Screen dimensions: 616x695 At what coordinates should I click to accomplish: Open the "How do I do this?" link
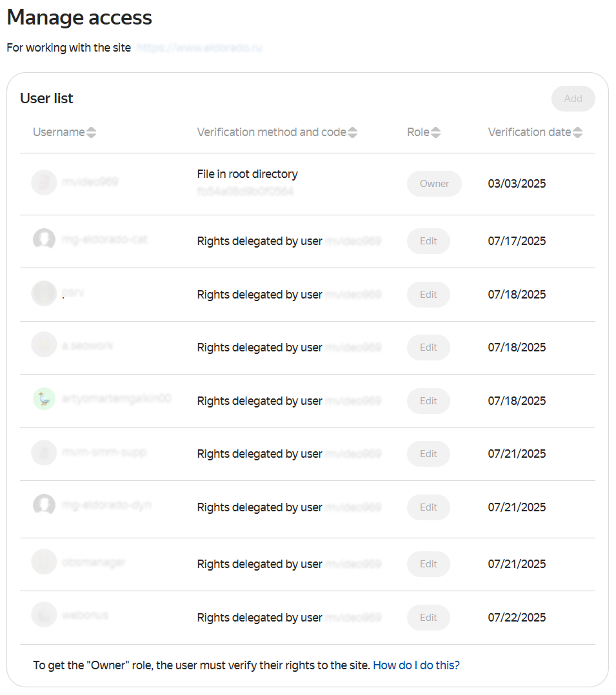(416, 665)
